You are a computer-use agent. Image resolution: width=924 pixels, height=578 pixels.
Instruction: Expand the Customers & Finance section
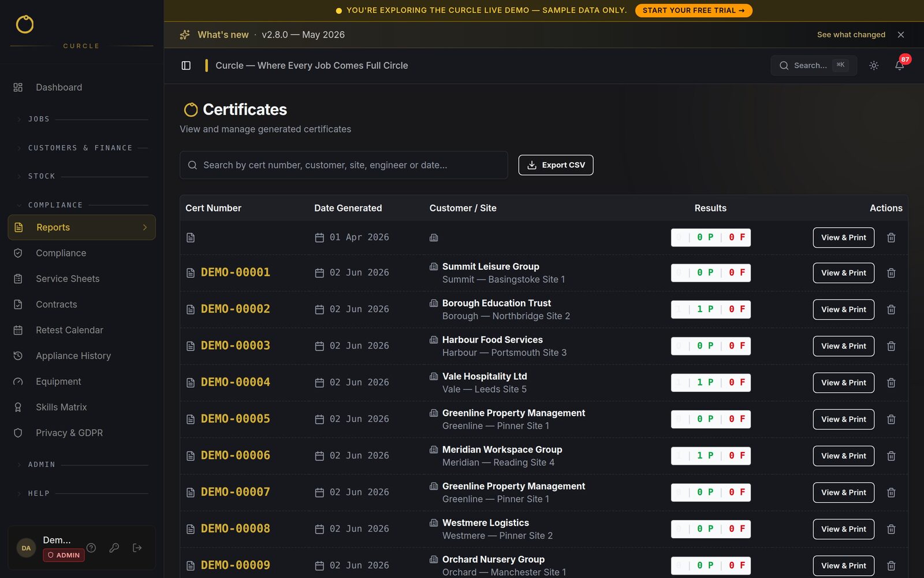(81, 148)
